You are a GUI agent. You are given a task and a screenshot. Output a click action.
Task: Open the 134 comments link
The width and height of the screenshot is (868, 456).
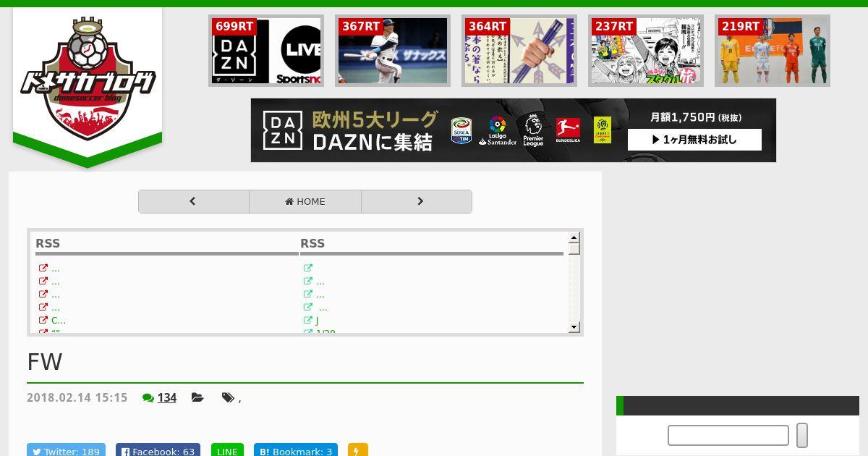[x=167, y=397]
